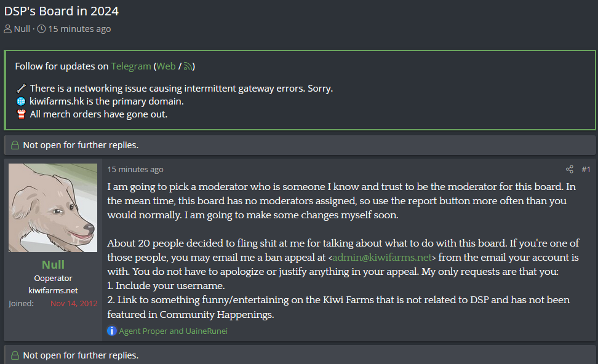
Task: Open the #1 post permalink
Action: point(586,169)
